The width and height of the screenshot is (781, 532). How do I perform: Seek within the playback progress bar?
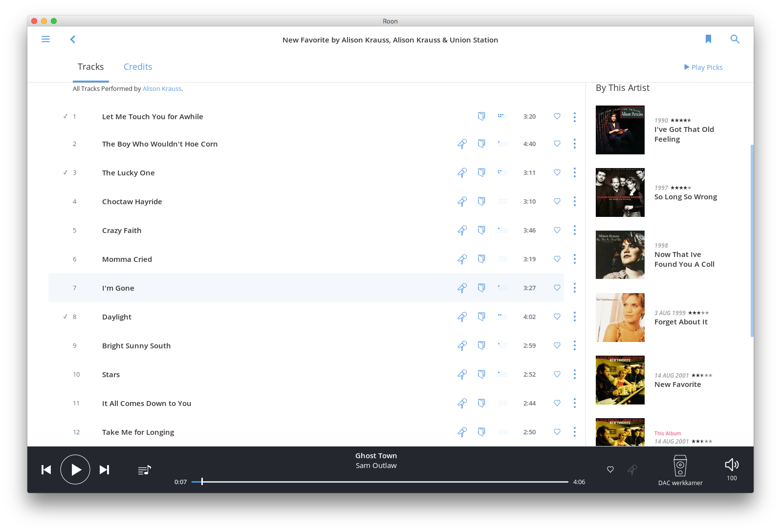[x=380, y=482]
